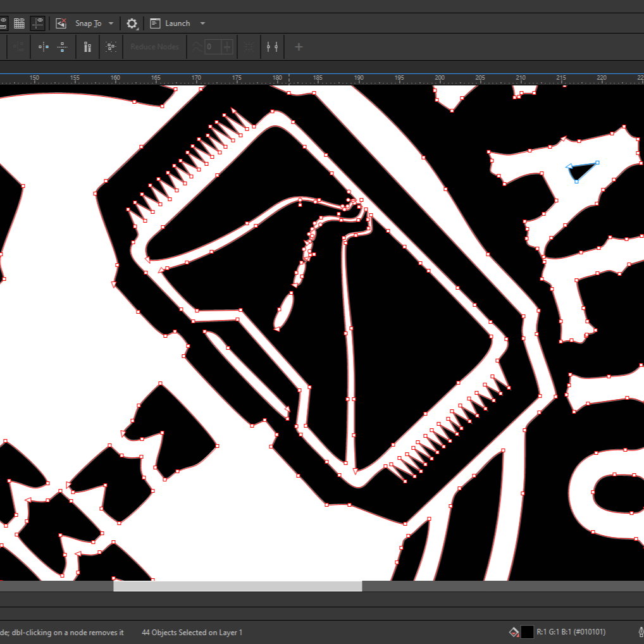This screenshot has height=644, width=644.
Task: Click the curve smoothness wave icon
Action: click(x=197, y=47)
